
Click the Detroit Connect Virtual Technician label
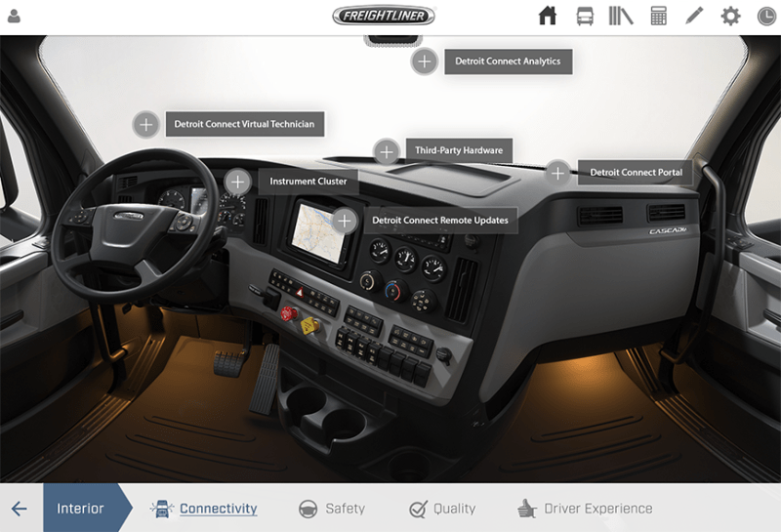245,124
